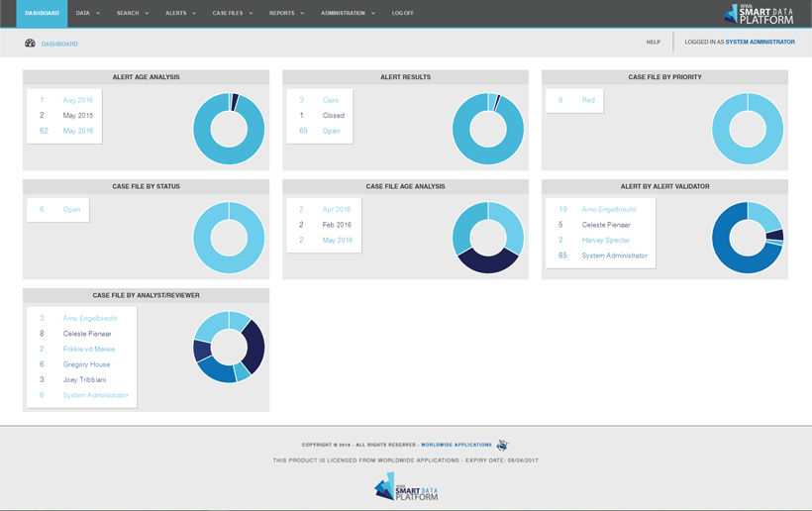Select May 2016 row with 62 alerts

tap(64, 131)
